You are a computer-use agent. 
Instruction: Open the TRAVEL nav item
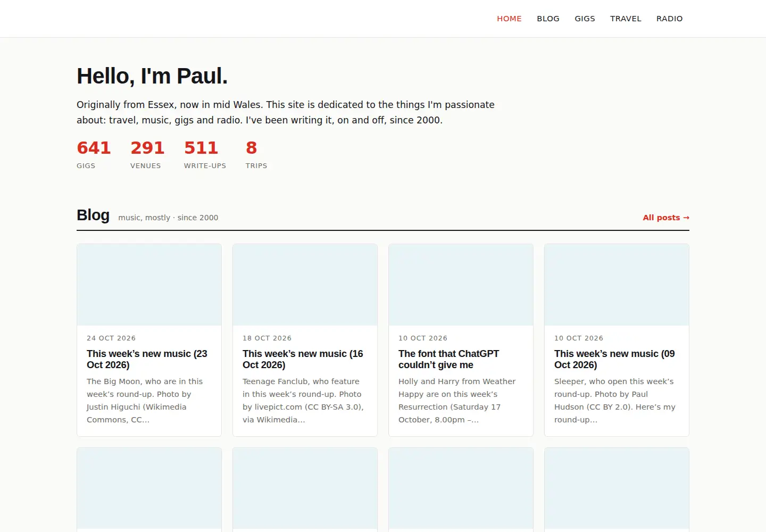click(x=626, y=19)
